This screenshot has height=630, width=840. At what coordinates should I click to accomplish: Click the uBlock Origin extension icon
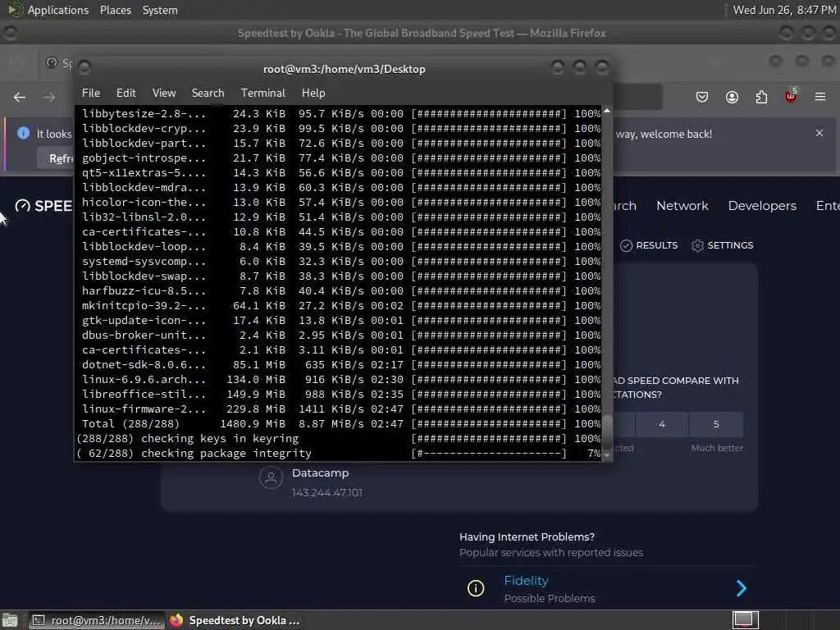(x=791, y=97)
